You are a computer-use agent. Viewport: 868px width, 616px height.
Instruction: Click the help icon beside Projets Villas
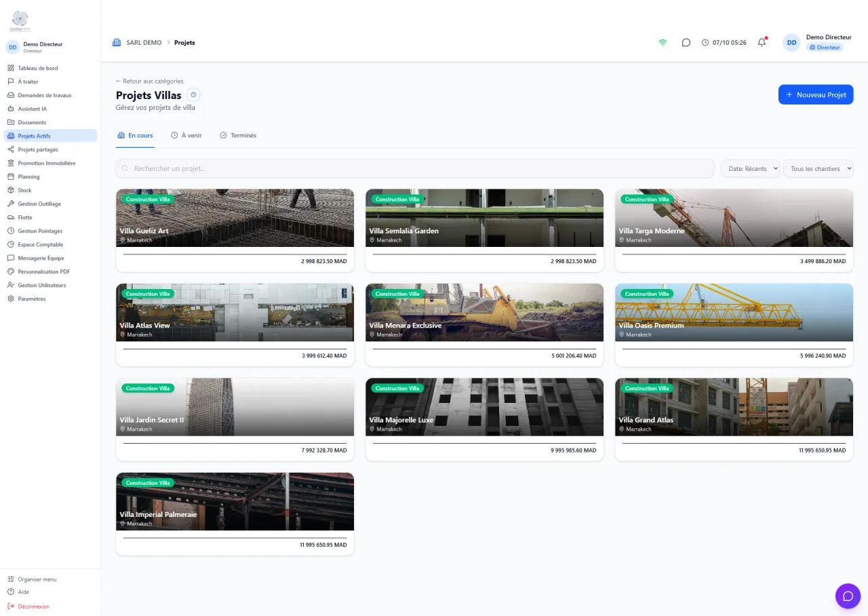tap(193, 95)
